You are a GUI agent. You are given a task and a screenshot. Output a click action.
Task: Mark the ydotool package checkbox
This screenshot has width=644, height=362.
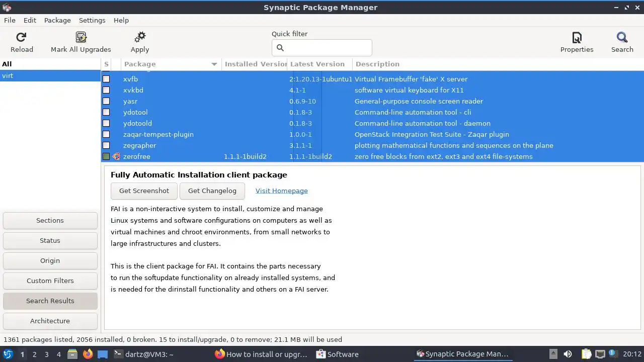106,112
